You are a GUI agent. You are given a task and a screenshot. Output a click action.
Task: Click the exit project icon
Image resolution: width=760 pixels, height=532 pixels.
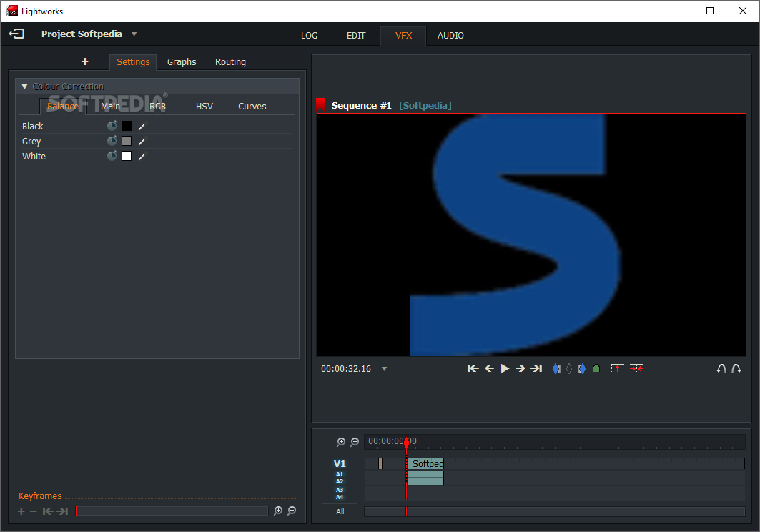pos(16,34)
